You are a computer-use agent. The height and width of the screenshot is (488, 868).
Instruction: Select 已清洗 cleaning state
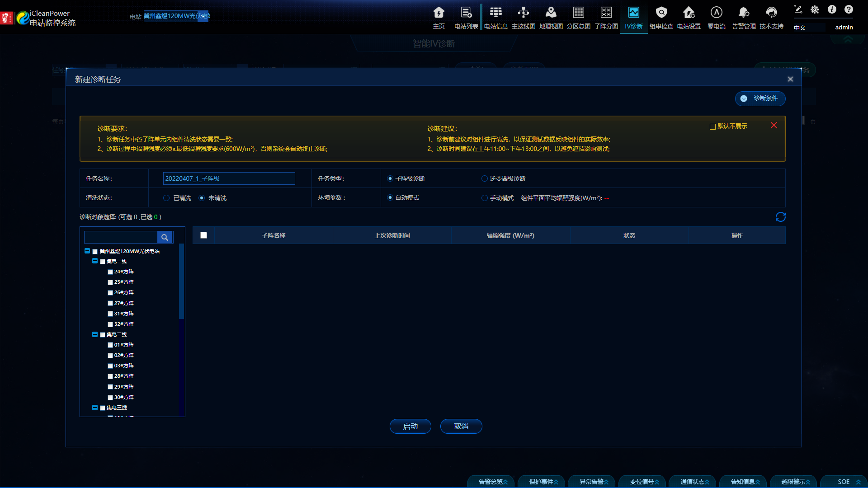coord(166,198)
